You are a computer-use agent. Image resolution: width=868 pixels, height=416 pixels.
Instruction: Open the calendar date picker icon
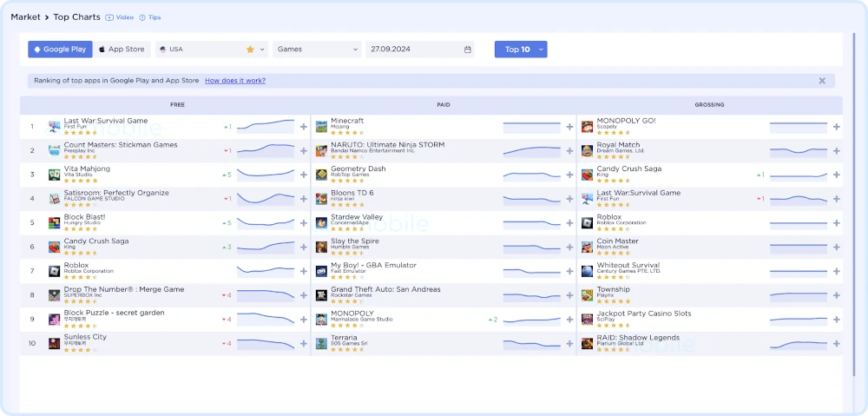[x=468, y=50]
